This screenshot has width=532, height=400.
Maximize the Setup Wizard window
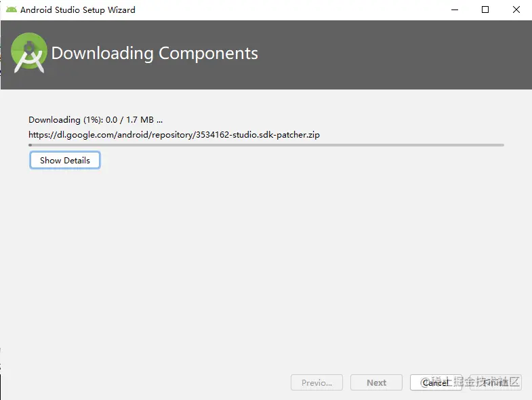point(485,10)
